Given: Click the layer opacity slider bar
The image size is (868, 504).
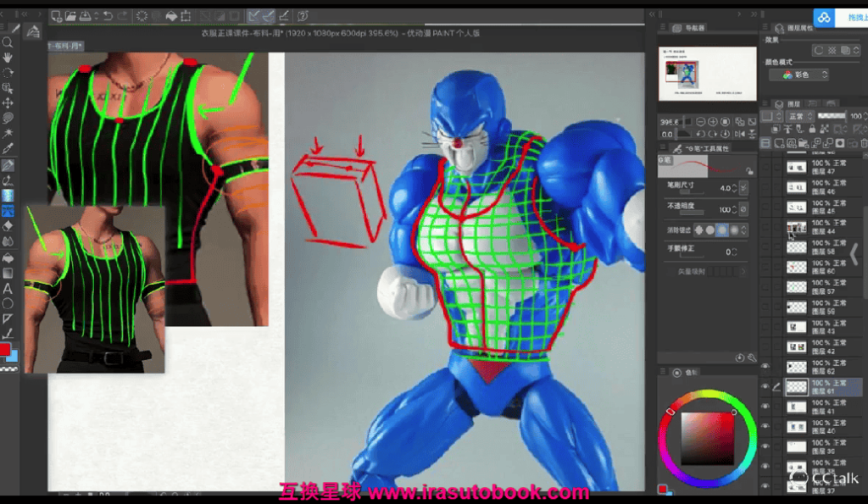Looking at the screenshot, I should click(832, 116).
